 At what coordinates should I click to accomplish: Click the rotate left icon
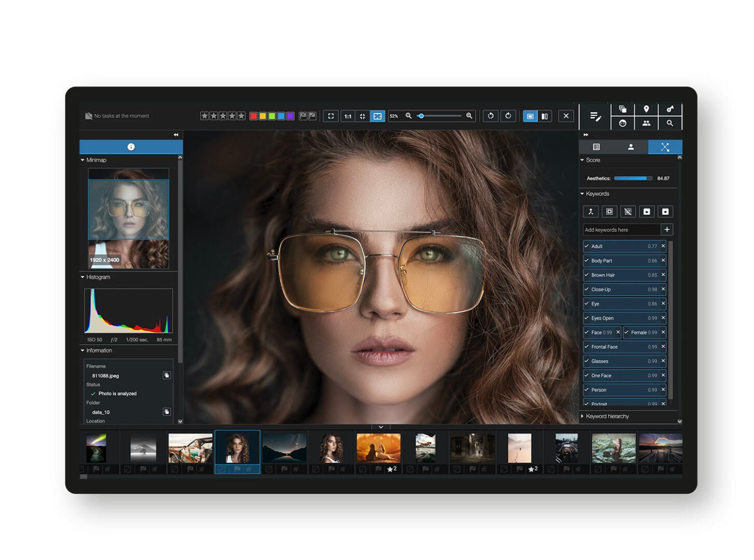(x=491, y=116)
